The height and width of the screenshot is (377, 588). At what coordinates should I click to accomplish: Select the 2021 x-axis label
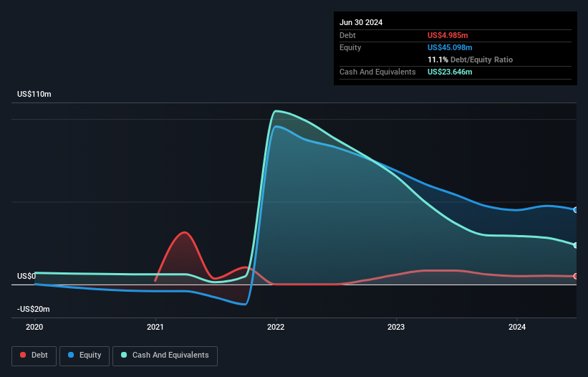(x=155, y=327)
